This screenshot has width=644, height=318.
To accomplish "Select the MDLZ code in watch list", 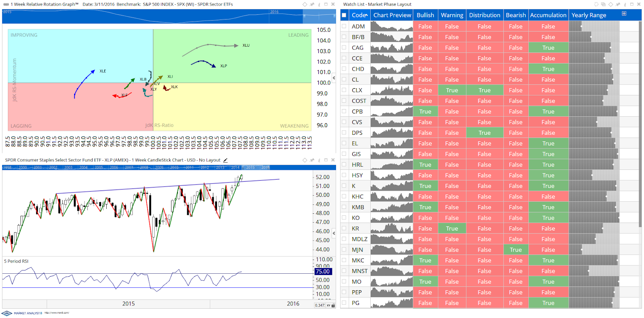I will (x=359, y=239).
